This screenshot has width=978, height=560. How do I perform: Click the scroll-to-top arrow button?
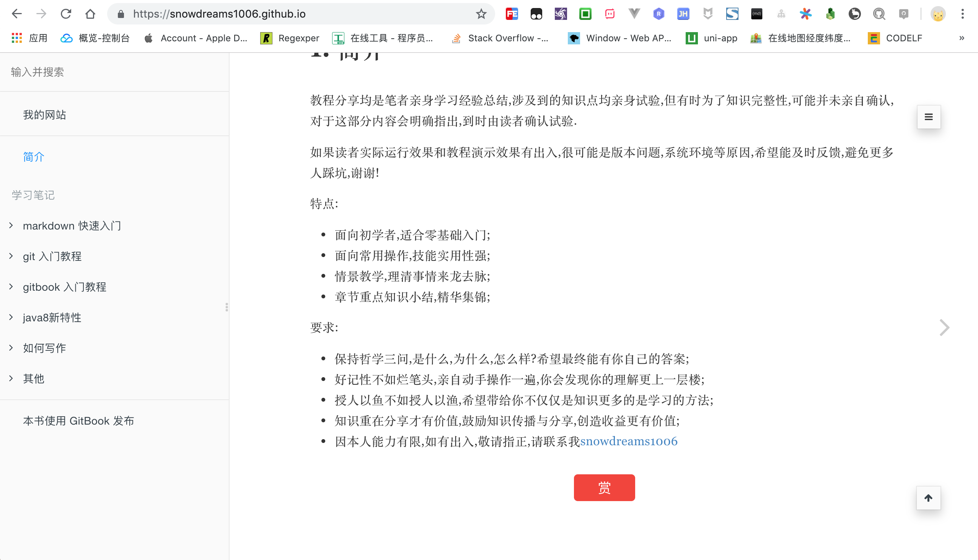tap(928, 498)
